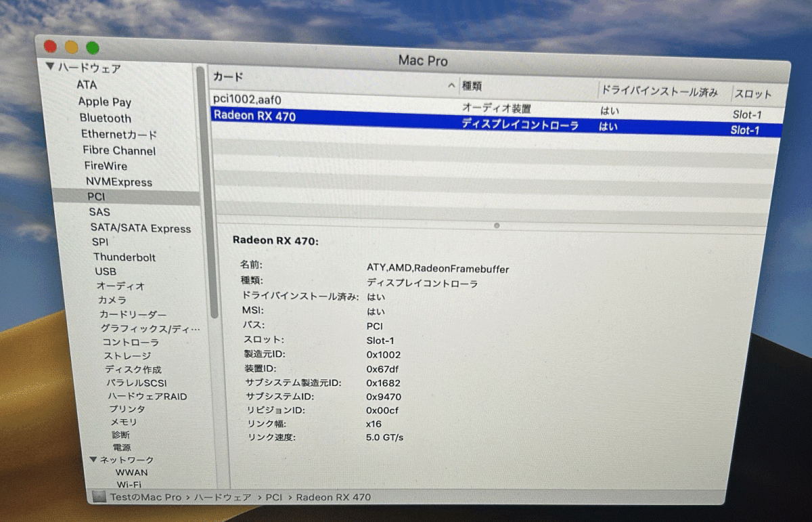Click the computer icon in path bar
Screen dimensions: 812x522
point(99,497)
